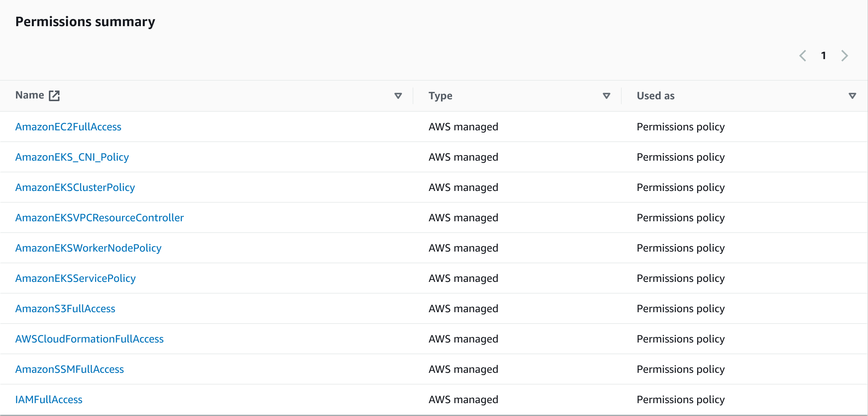Open the AmazonSSMFullAccess policy link

click(x=69, y=369)
